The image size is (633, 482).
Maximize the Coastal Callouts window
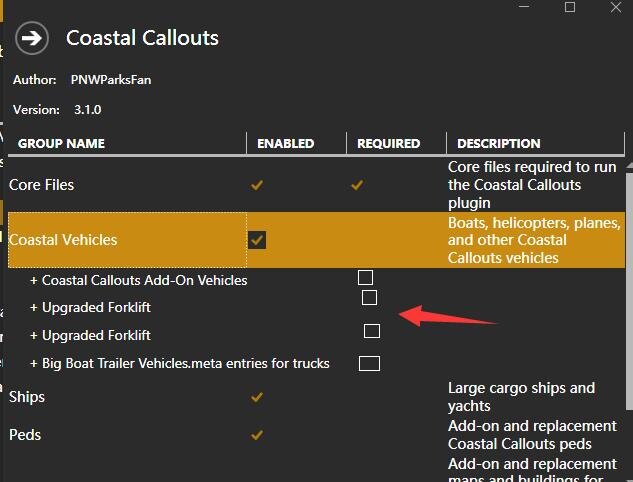570,8
